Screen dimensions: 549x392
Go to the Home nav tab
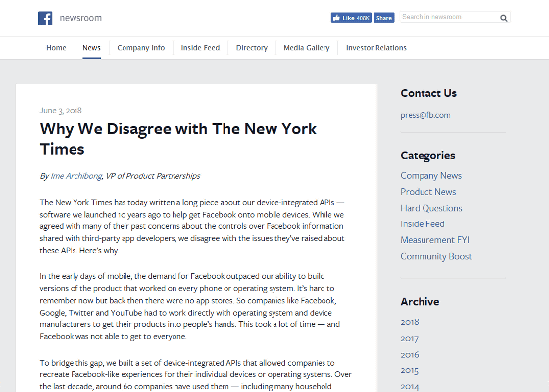(x=56, y=48)
